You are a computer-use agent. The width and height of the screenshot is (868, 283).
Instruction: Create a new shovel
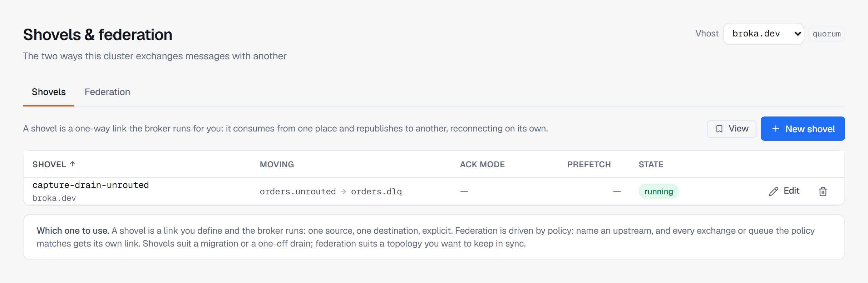[x=803, y=129]
